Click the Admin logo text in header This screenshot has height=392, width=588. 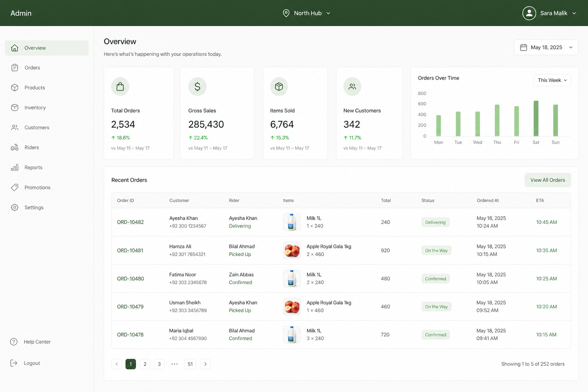21,13
